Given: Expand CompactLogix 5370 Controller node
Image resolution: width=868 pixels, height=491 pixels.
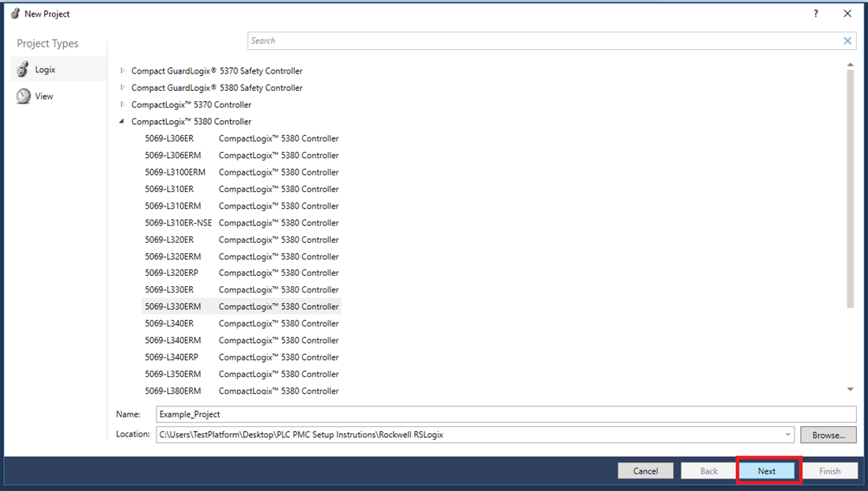Looking at the screenshot, I should (x=122, y=104).
